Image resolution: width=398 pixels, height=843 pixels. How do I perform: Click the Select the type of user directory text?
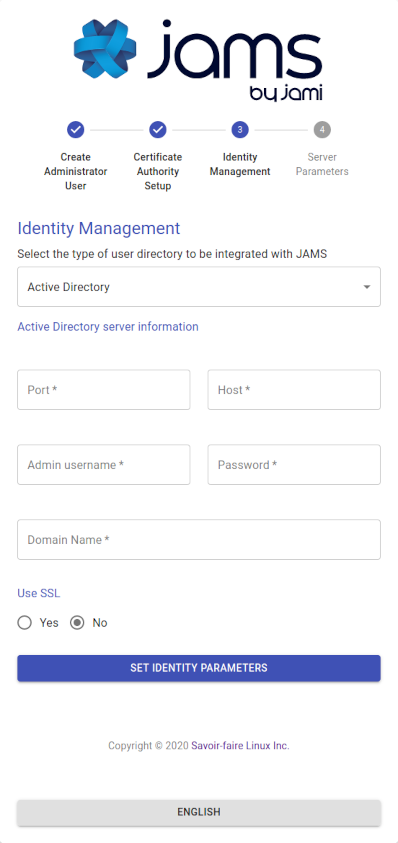click(x=172, y=254)
